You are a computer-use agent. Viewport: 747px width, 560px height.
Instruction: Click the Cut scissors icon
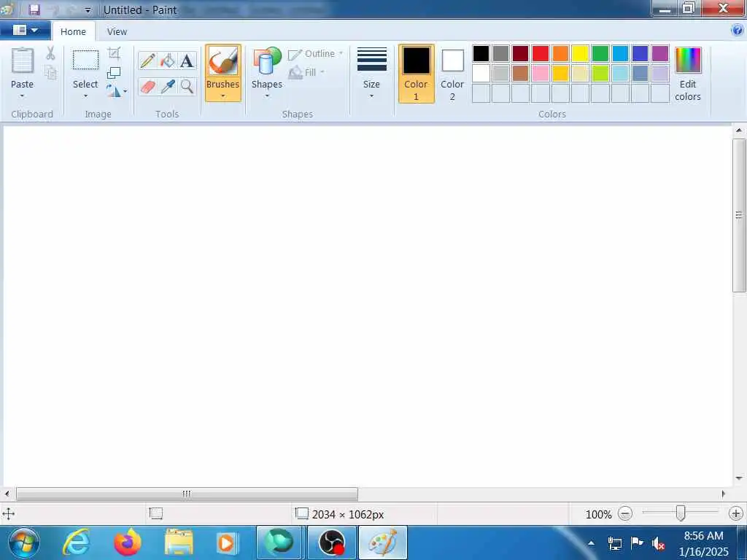pyautogui.click(x=50, y=52)
